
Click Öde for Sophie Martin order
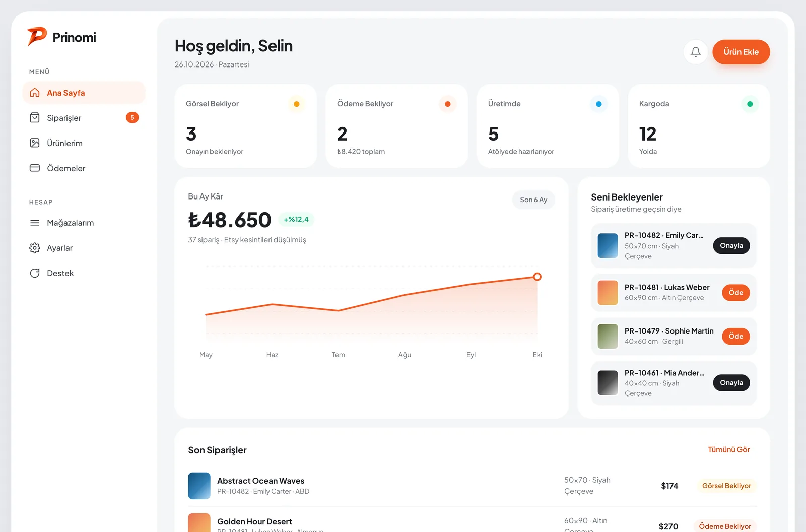click(x=736, y=336)
